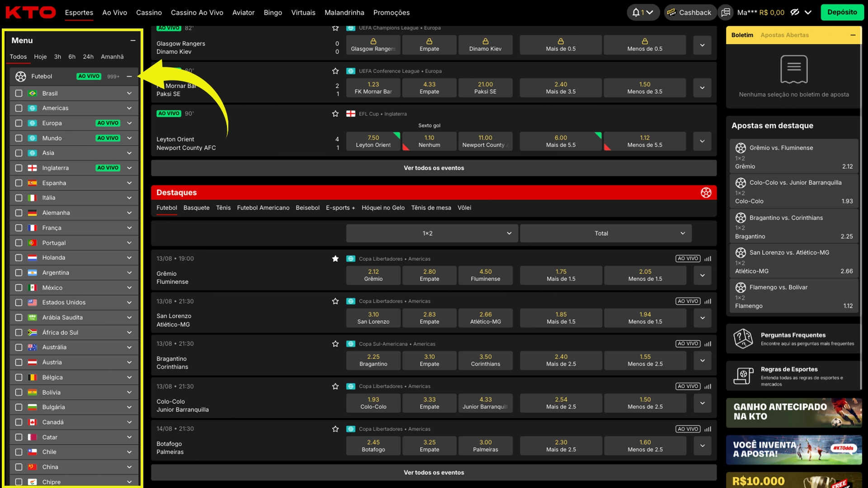Check the Itália checkbox

coord(19,198)
